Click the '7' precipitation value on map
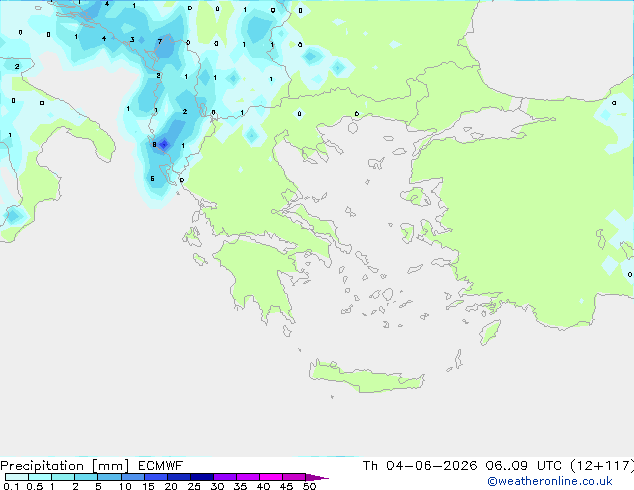634x490 pixels. (160, 41)
